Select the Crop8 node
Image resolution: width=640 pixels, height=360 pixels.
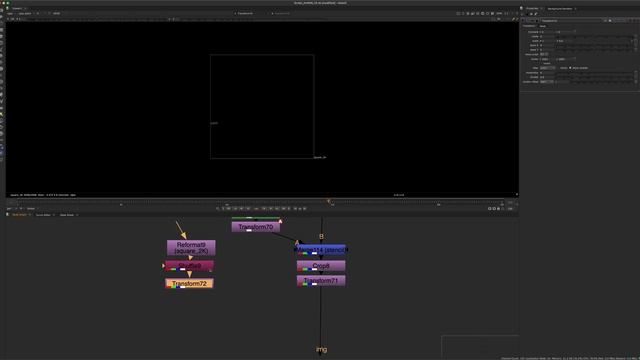coord(321,266)
